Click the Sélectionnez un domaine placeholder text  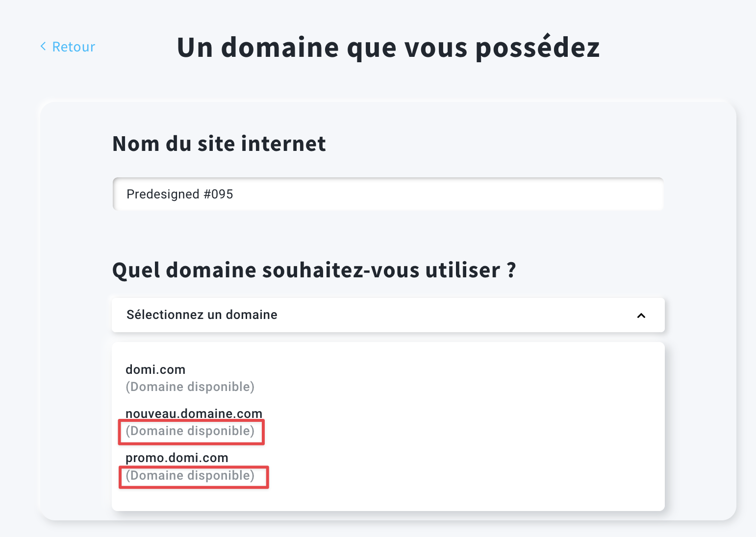tap(202, 315)
